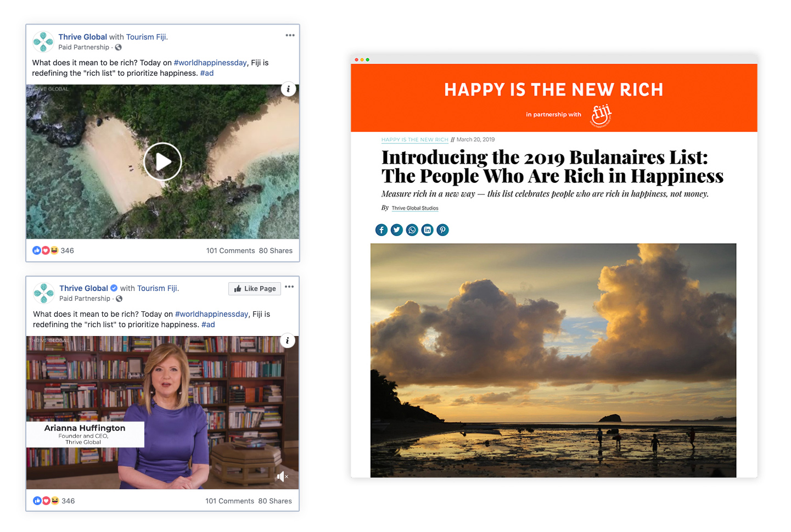Open Thrive Global avatar on second post

44,293
